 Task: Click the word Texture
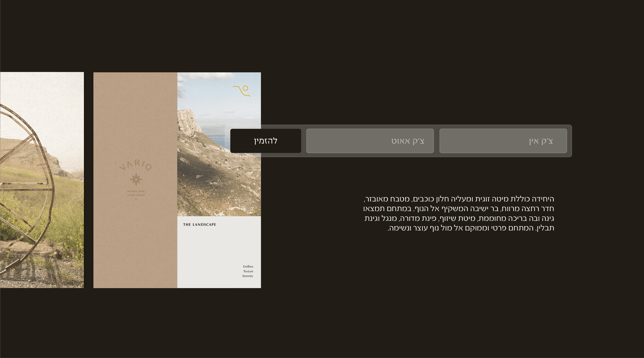point(248,271)
